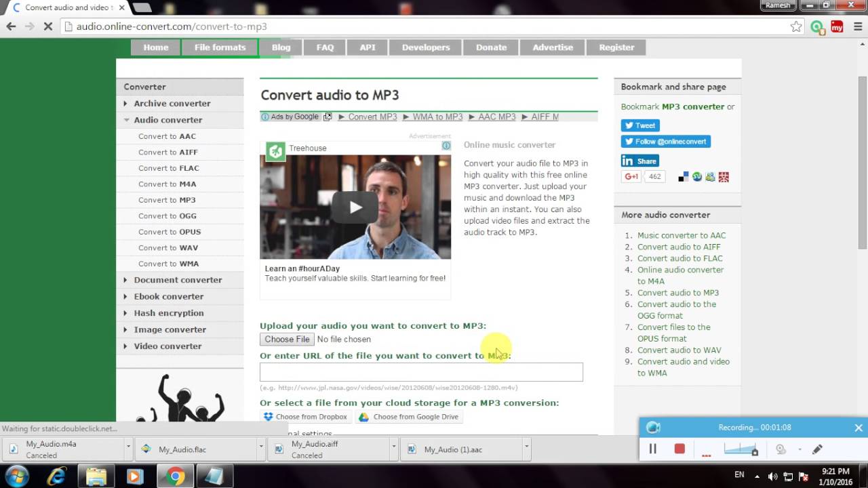
Task: Show hidden system tray icons arrow
Action: (x=757, y=476)
